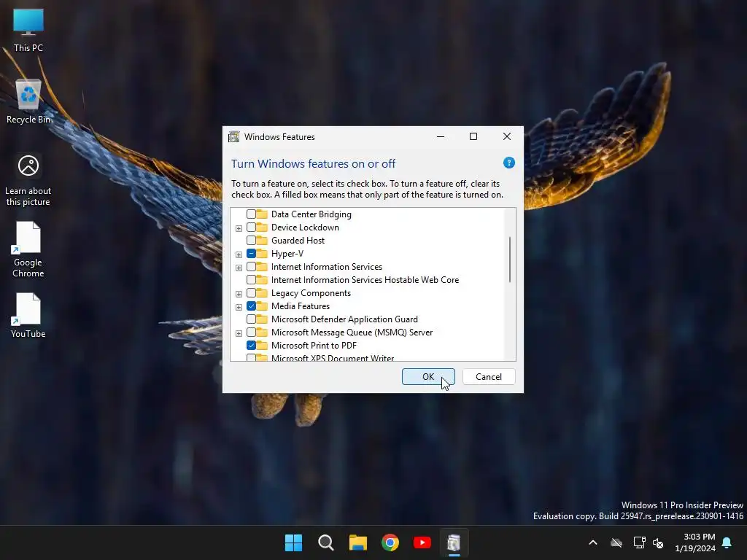Check the IIS Hostable Web Core checkbox
The image size is (747, 560).
[251, 279]
